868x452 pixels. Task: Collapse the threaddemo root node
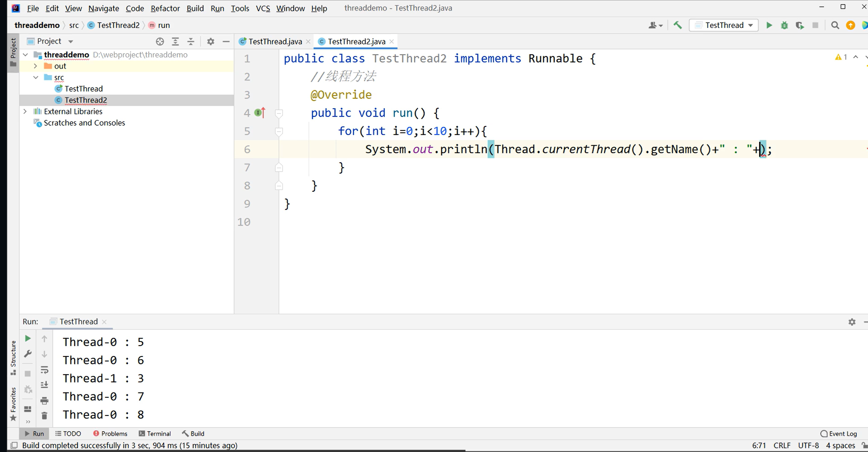pyautogui.click(x=26, y=55)
